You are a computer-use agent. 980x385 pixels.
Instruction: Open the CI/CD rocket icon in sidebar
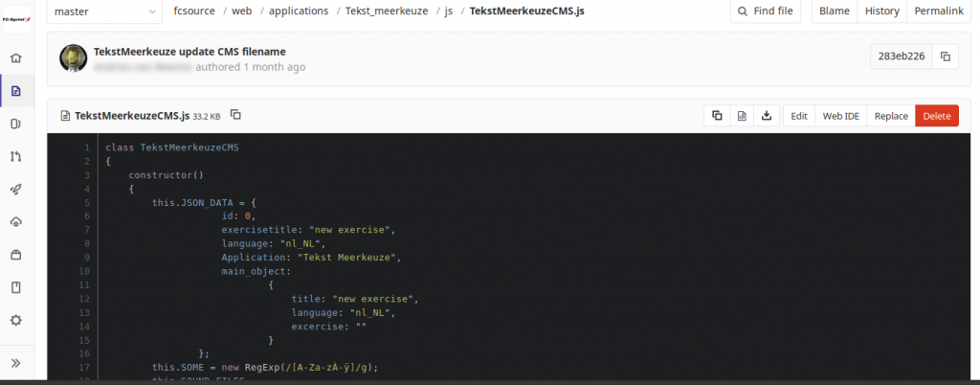click(x=15, y=190)
